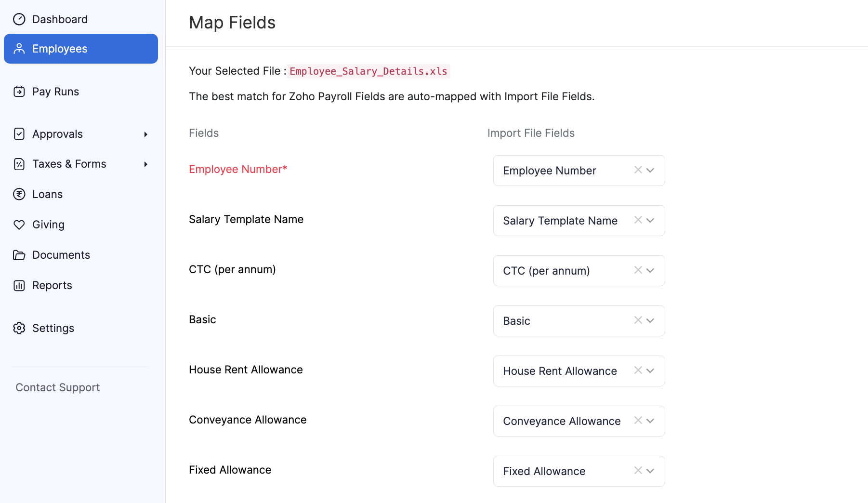868x503 pixels.
Task: Click the Giving heart icon
Action: tap(19, 225)
